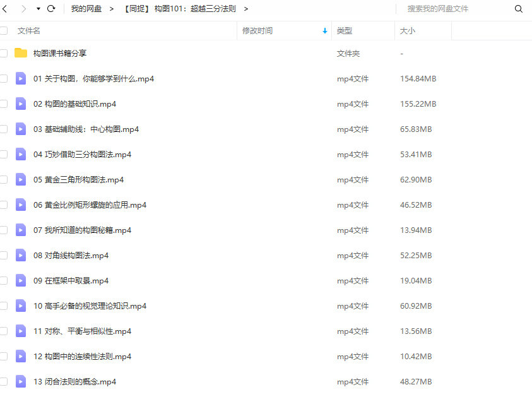Click video icon for 02 构图的基础知识.mp4
The image size is (532, 404).
(21, 104)
